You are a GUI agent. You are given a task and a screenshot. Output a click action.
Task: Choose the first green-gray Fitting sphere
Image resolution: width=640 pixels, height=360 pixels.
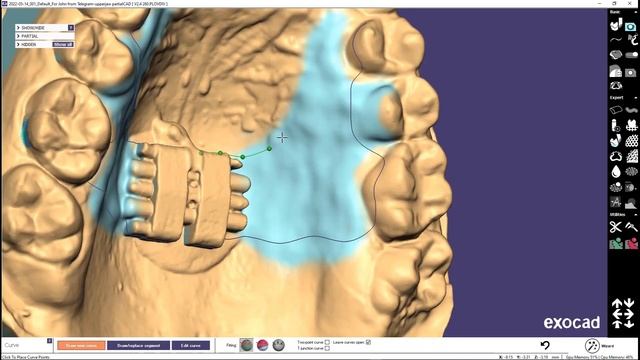point(246,345)
